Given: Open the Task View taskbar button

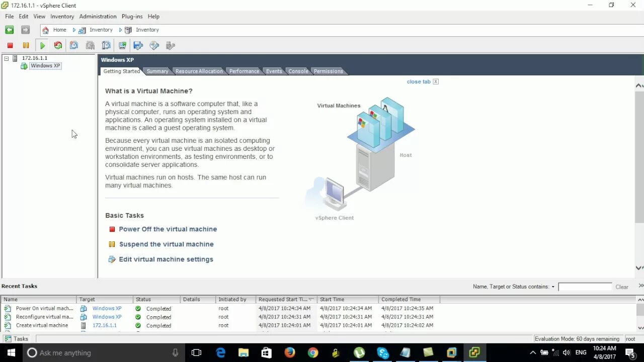Looking at the screenshot, I should [197, 352].
